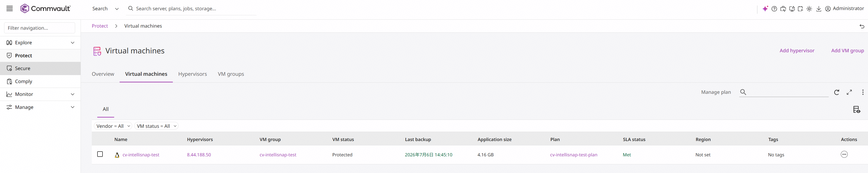
Task: Open the Vendor = All filter dropdown
Action: click(x=113, y=126)
